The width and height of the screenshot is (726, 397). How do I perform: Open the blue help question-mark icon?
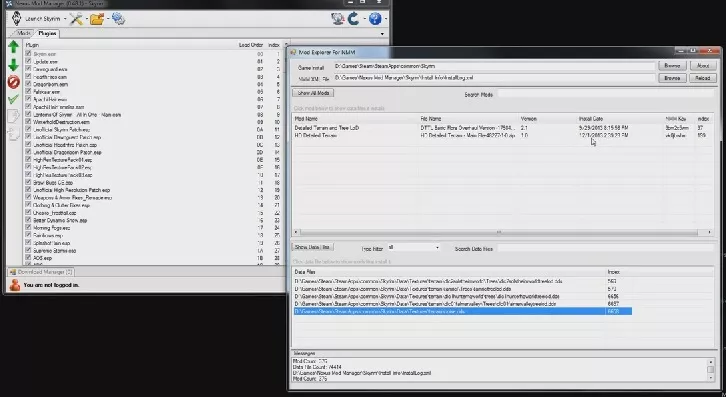[x=376, y=19]
